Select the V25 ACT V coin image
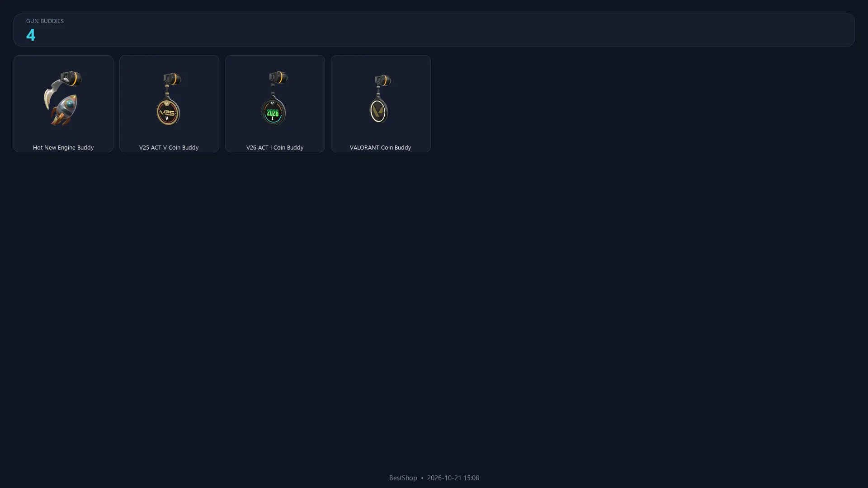The width and height of the screenshot is (868, 488). pos(169,99)
